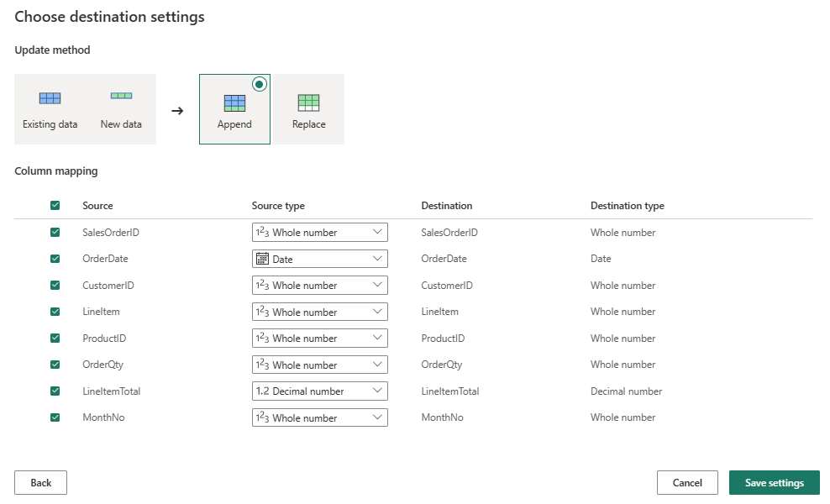Viewport: 830px width, 504px height.
Task: Click the Source type column header
Action: (278, 206)
